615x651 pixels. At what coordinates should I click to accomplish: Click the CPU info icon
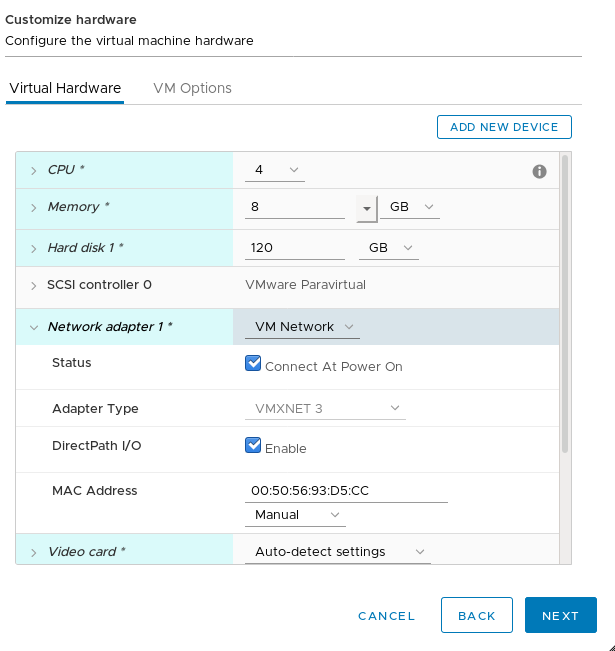click(x=539, y=171)
